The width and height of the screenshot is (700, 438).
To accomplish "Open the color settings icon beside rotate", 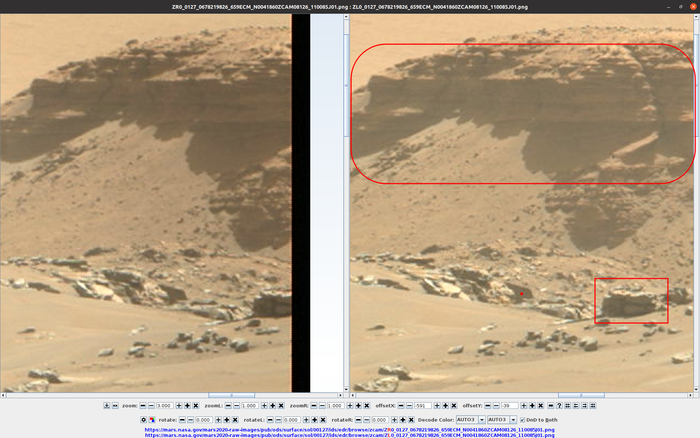I will tap(152, 419).
